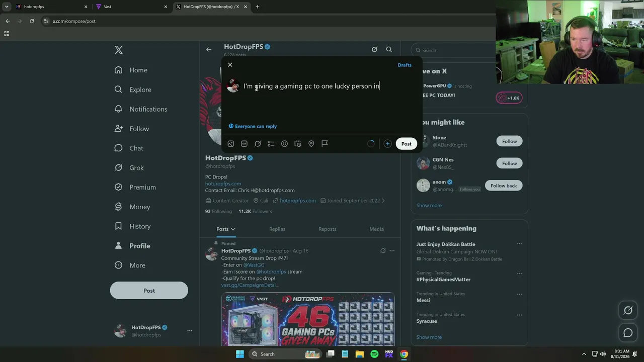Click Grok icon in profile header

[x=374, y=49]
